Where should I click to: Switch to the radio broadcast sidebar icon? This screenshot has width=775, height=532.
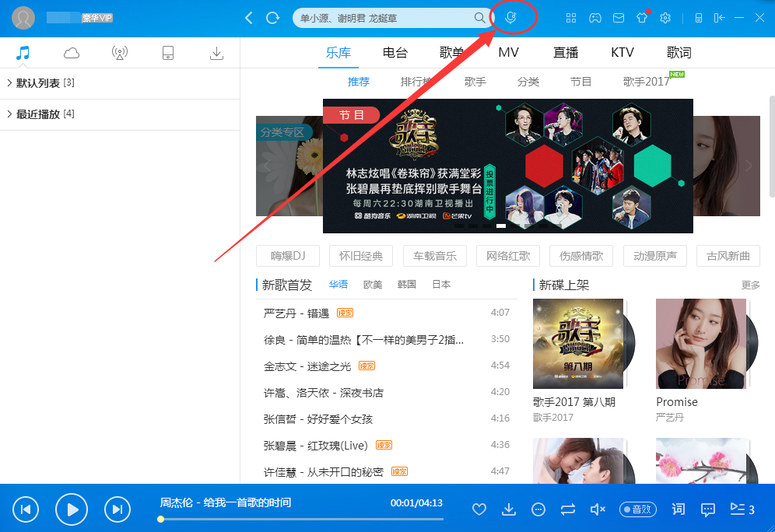pos(119,52)
